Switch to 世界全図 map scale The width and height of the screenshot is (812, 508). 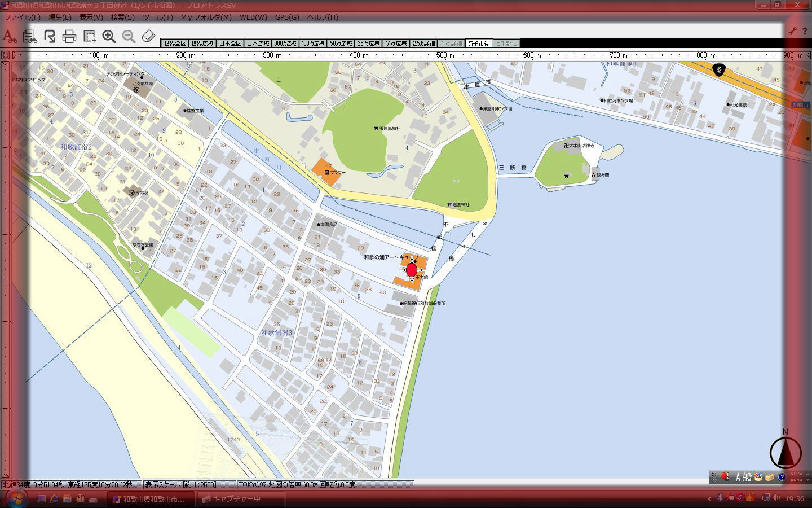point(175,43)
